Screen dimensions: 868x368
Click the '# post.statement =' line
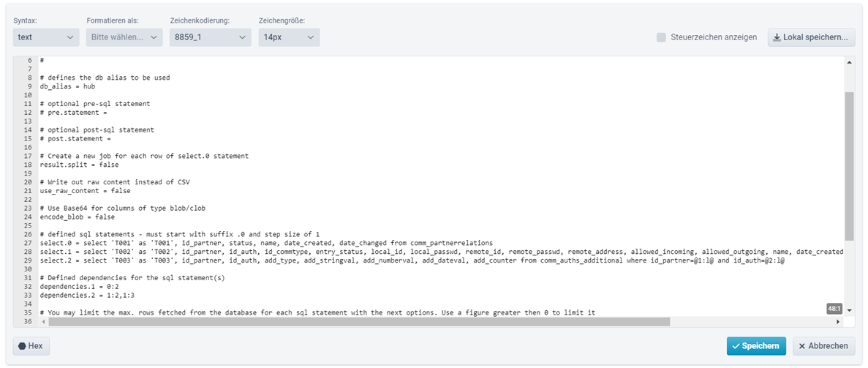(x=75, y=138)
